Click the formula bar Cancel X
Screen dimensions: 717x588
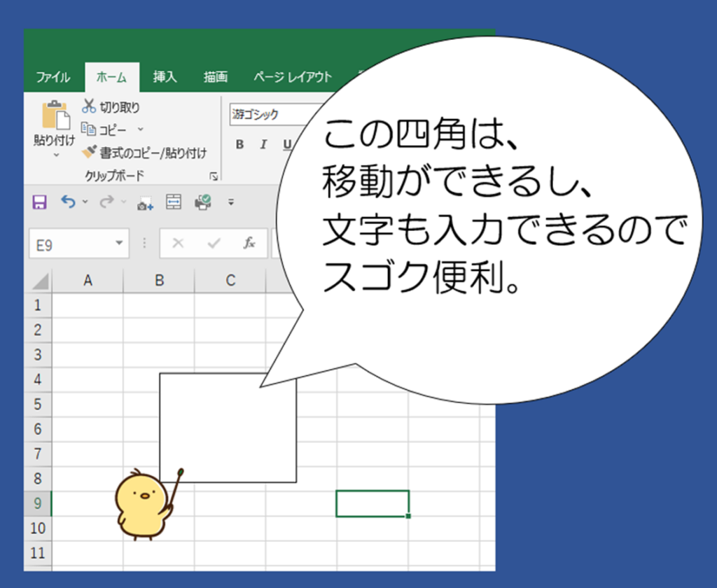point(178,243)
